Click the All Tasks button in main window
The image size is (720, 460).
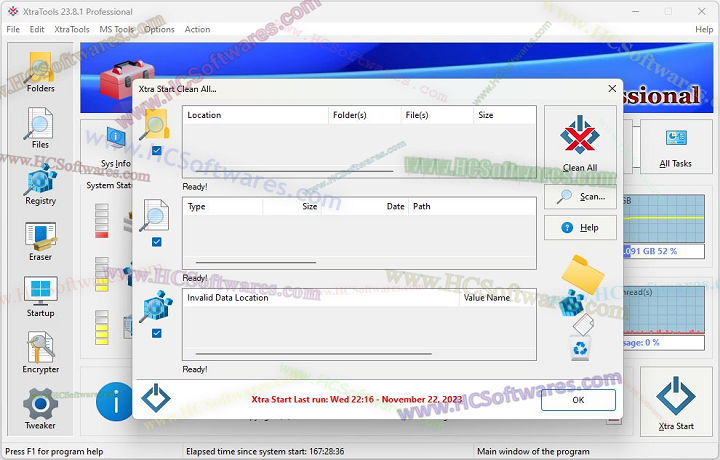pyautogui.click(x=675, y=147)
